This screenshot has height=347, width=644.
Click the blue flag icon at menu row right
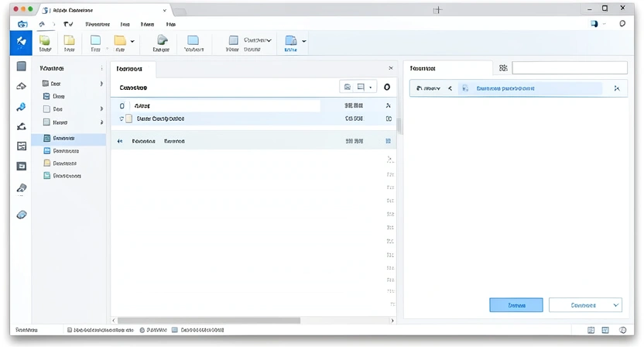point(594,24)
